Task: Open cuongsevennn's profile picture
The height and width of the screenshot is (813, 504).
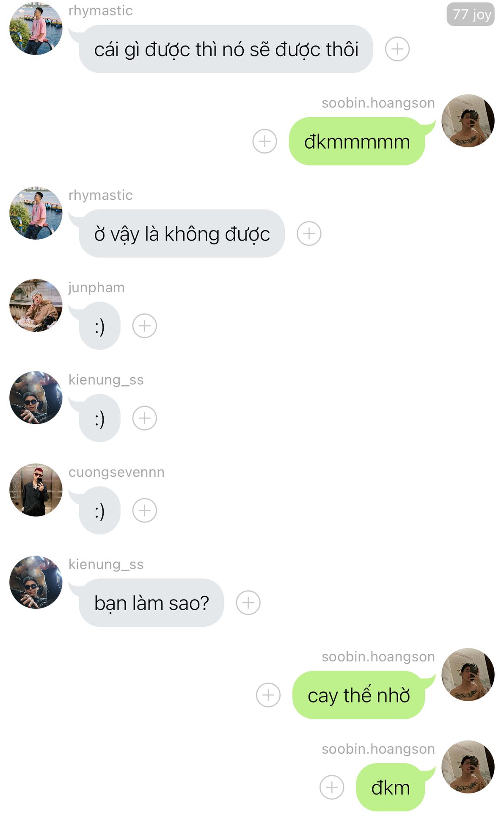Action: [36, 490]
